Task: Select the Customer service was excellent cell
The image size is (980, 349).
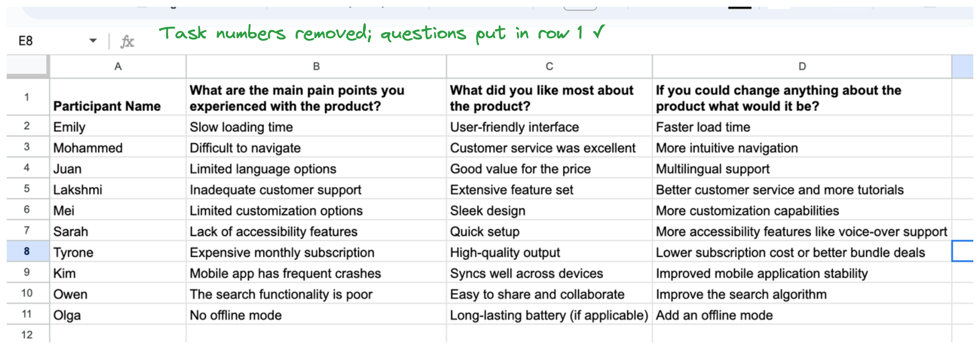Action: pyautogui.click(x=549, y=147)
